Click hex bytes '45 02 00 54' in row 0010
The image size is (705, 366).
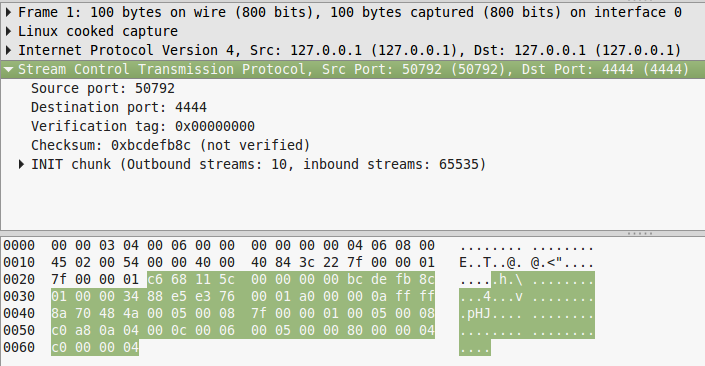(95, 263)
